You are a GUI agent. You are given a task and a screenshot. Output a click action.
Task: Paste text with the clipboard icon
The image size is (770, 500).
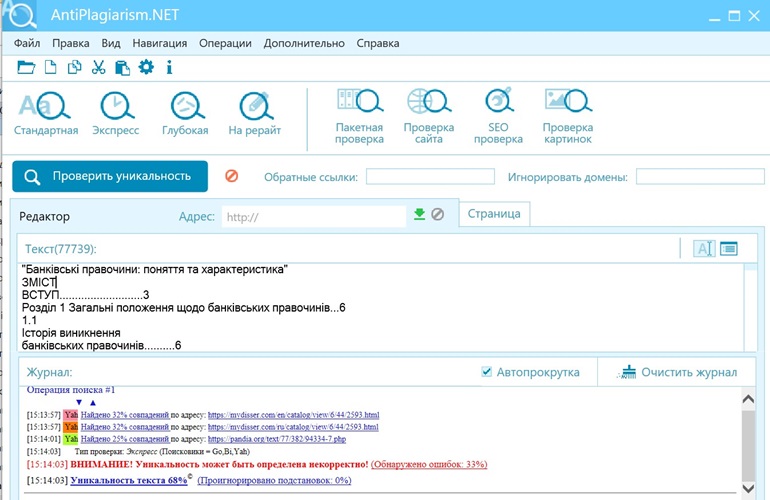(122, 67)
